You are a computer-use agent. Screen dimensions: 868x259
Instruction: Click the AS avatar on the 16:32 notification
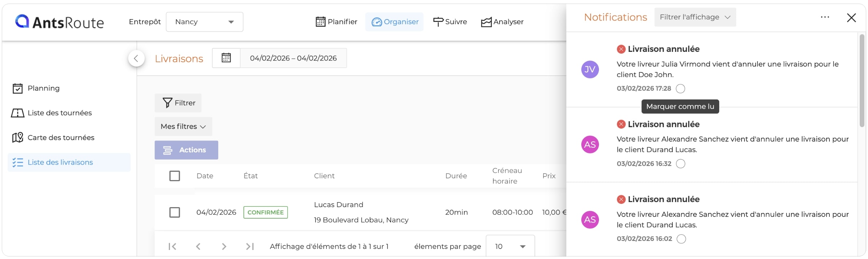click(x=590, y=145)
